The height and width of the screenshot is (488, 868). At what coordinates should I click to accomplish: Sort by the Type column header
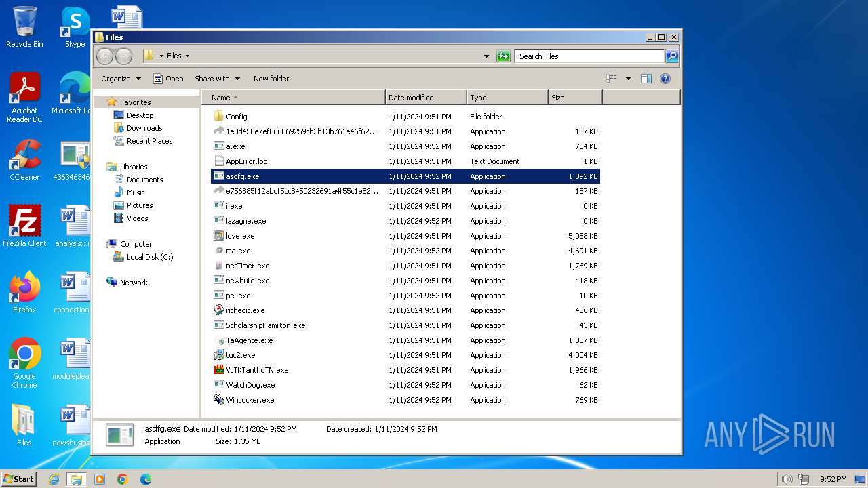coord(507,98)
